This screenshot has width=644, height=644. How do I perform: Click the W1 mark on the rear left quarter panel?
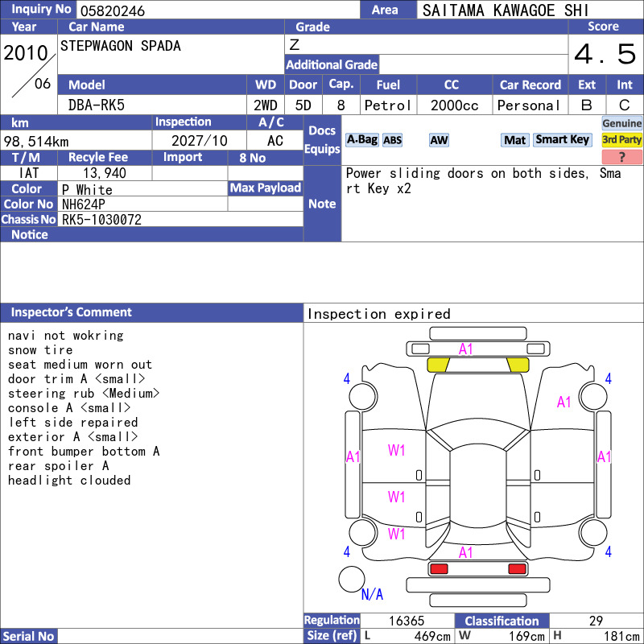396,534
